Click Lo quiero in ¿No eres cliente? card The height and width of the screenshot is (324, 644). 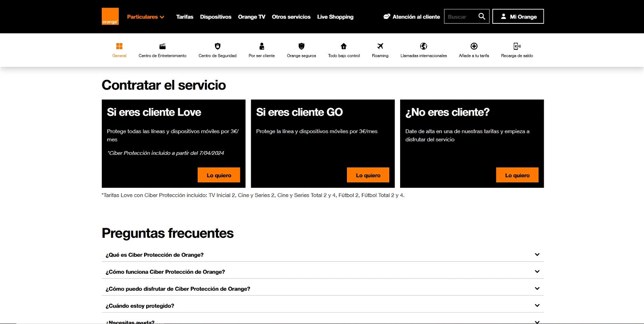tap(517, 175)
